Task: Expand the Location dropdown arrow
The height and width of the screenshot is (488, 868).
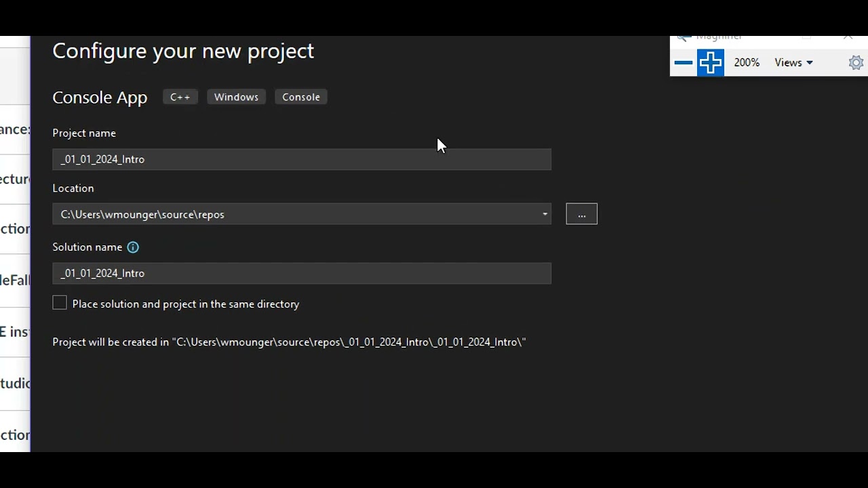Action: [545, 214]
